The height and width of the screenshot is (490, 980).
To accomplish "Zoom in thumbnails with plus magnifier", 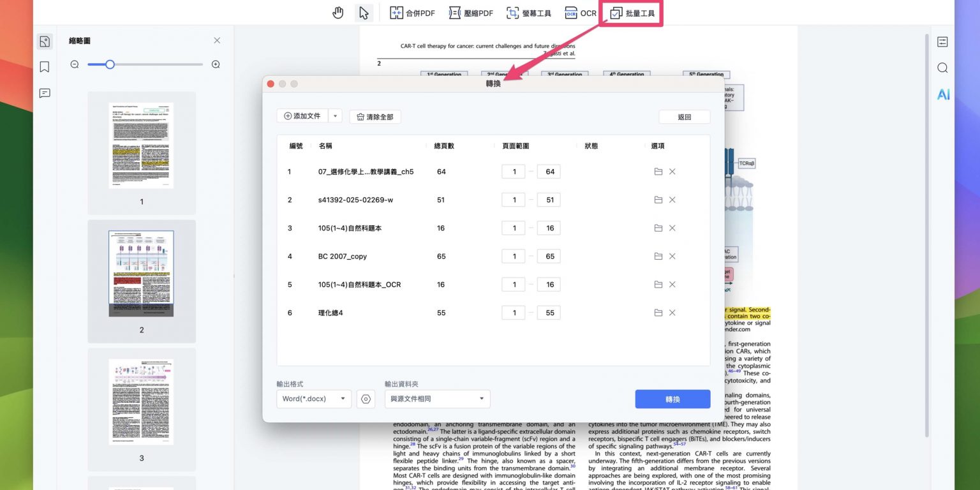I will [x=216, y=64].
